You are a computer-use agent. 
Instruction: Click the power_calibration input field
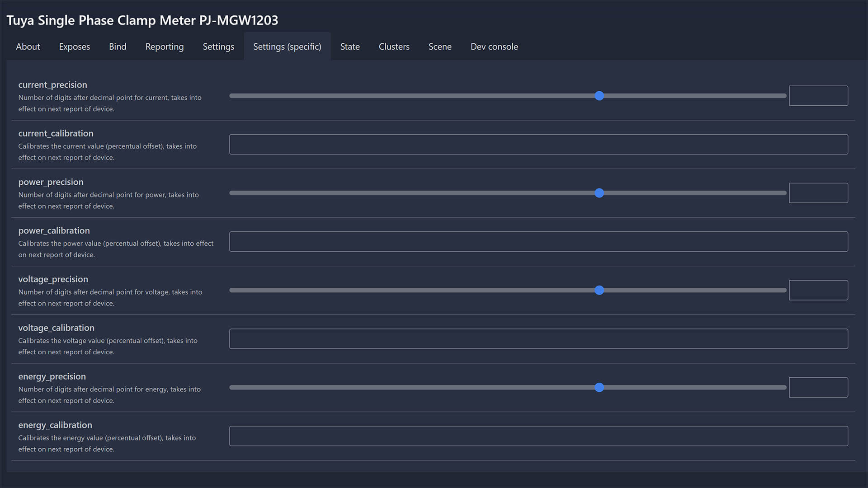coord(538,242)
